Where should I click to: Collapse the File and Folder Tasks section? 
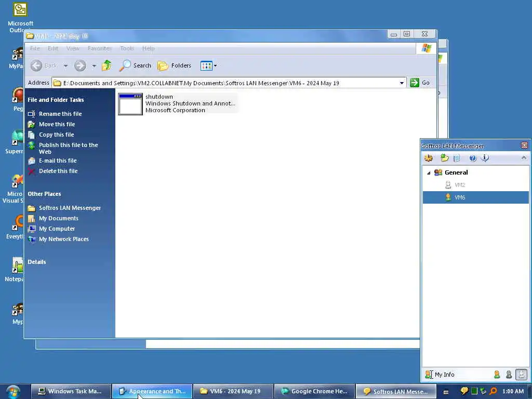[56, 100]
